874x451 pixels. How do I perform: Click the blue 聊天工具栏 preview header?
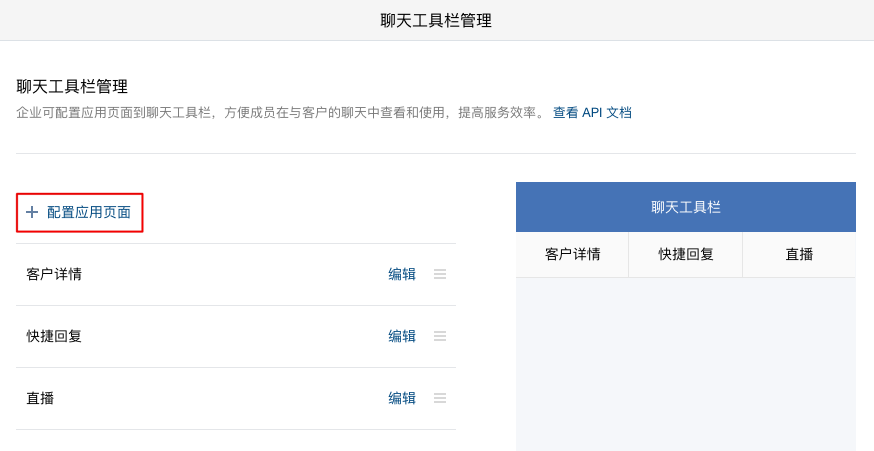pos(686,207)
